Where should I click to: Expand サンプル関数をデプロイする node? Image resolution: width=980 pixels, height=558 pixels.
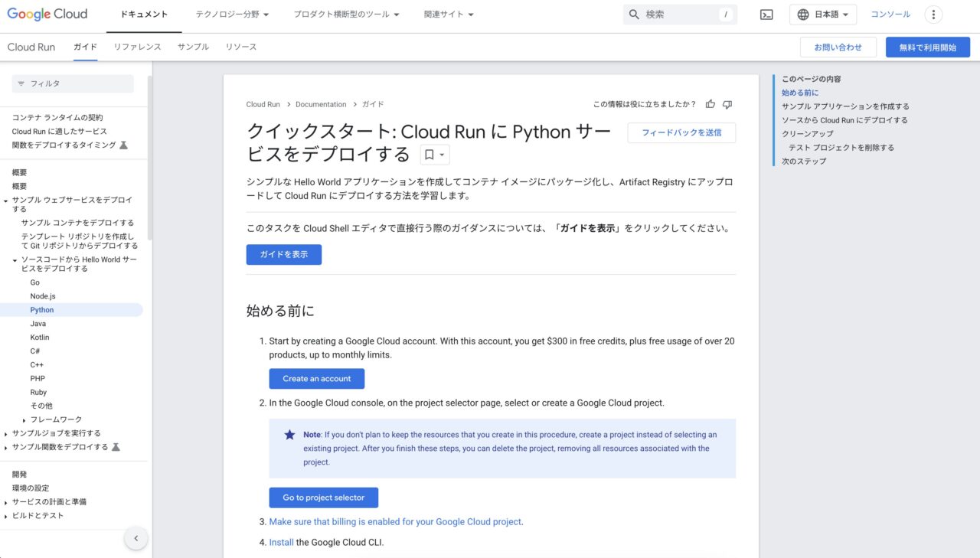[x=6, y=448]
